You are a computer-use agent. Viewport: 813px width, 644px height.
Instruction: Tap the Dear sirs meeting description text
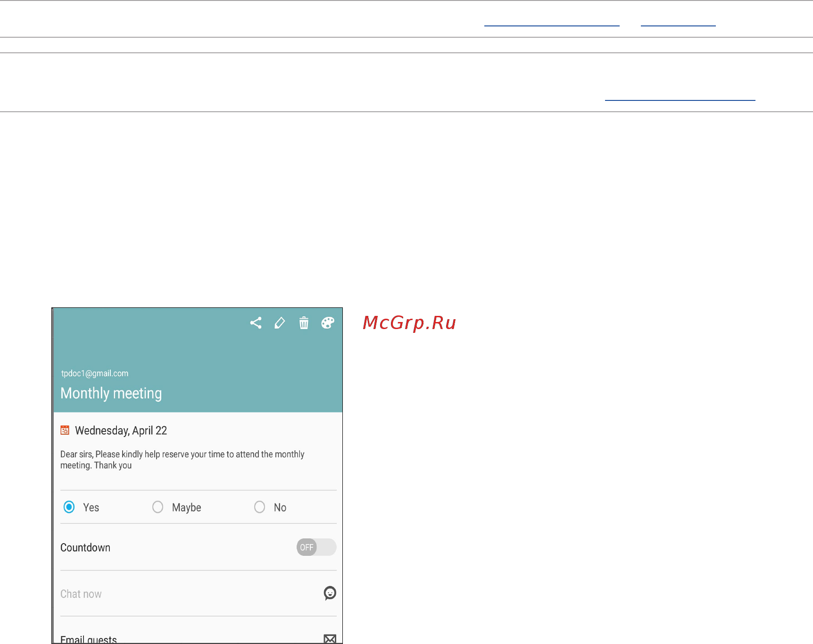(x=183, y=460)
